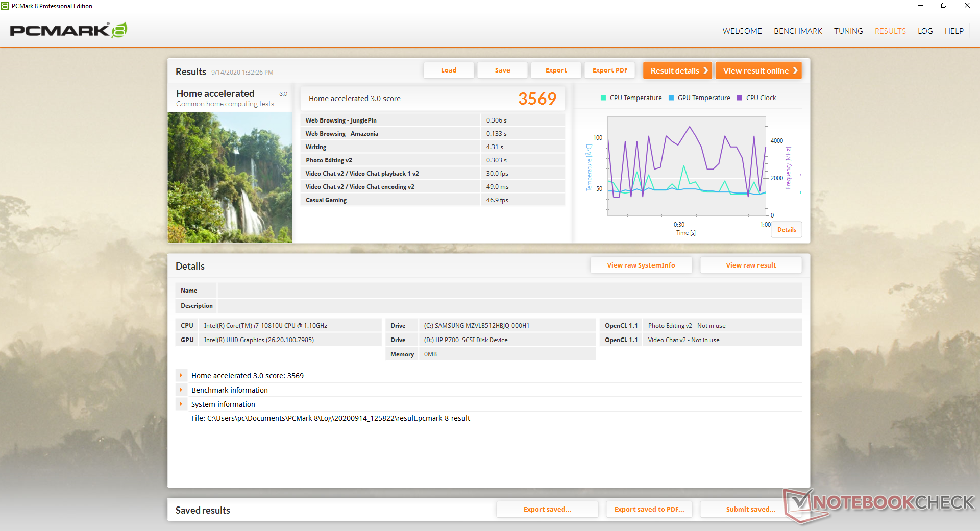Click Intel UHD Graphics GPU text
This screenshot has width=980, height=531.
(259, 340)
